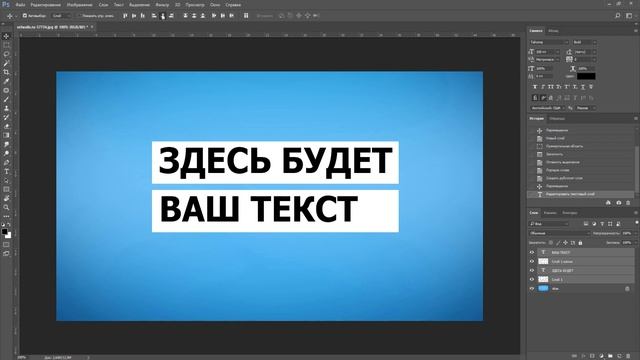
Task: Toggle Quick Mask mode
Action: point(6,245)
